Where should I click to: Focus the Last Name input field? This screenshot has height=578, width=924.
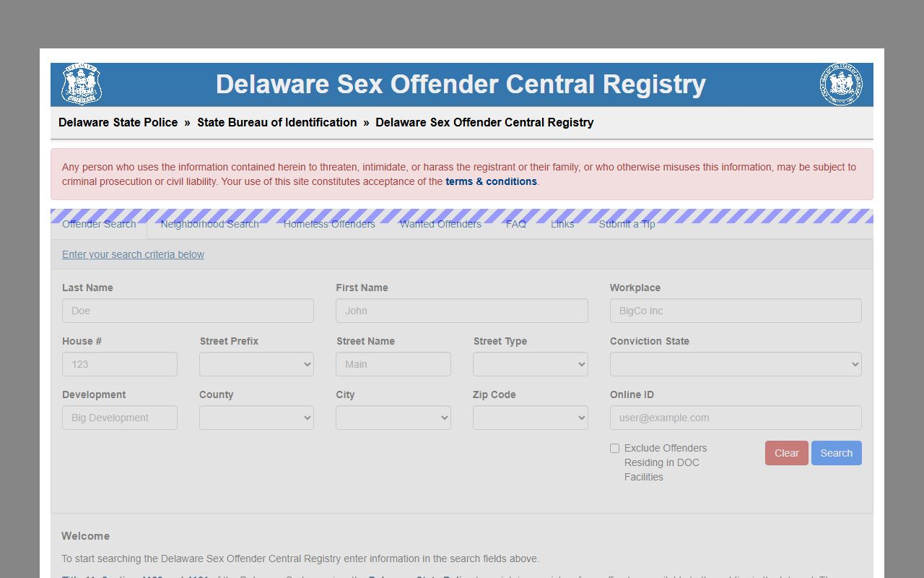click(188, 311)
